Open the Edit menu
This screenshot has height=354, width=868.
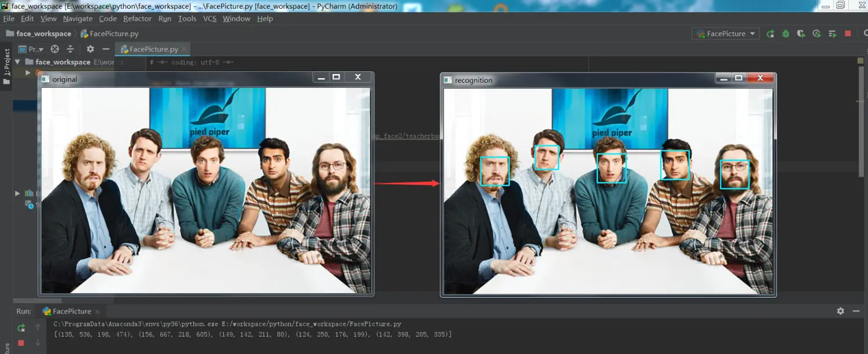click(x=27, y=19)
